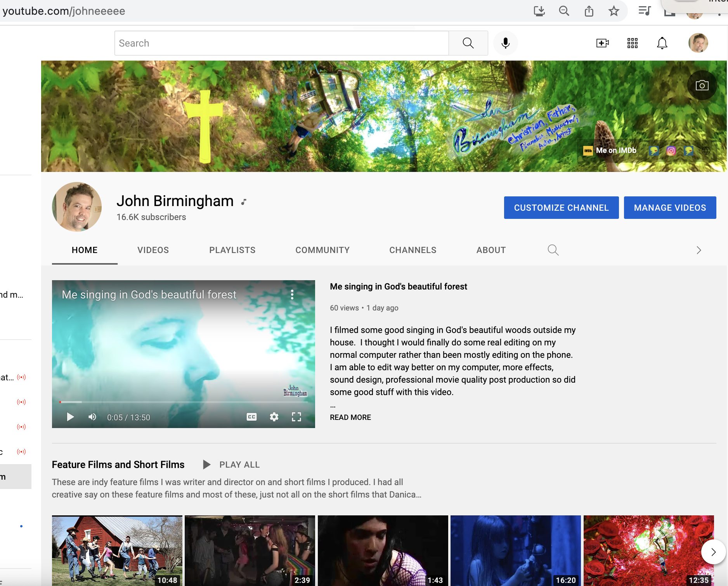Mute the featured video volume
Image resolution: width=728 pixels, height=586 pixels.
pos(92,417)
